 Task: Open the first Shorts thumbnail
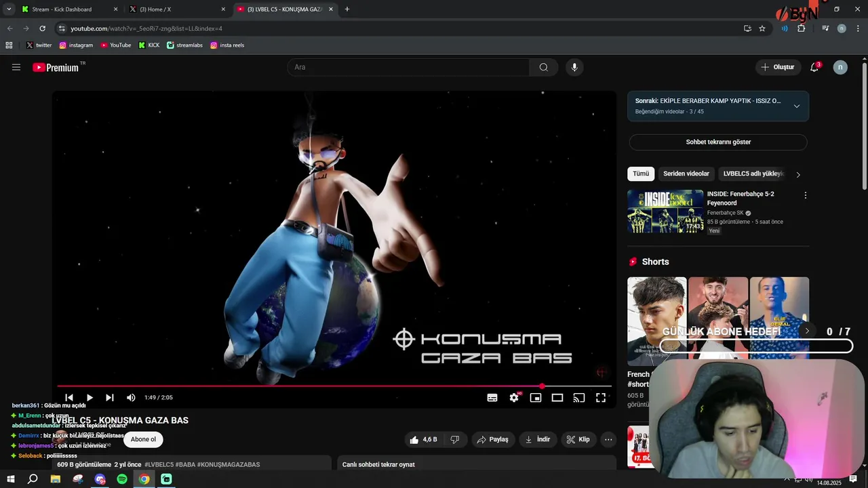(x=656, y=321)
